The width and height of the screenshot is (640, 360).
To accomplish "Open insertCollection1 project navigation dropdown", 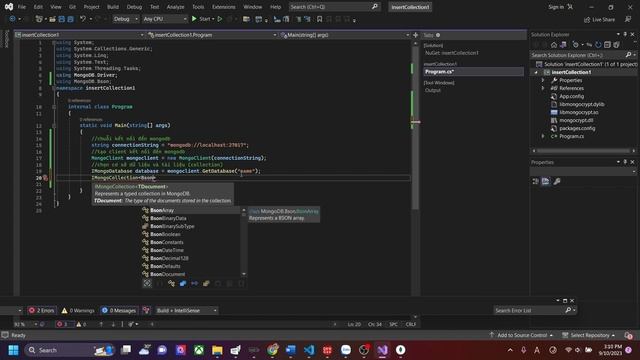I will point(80,35).
